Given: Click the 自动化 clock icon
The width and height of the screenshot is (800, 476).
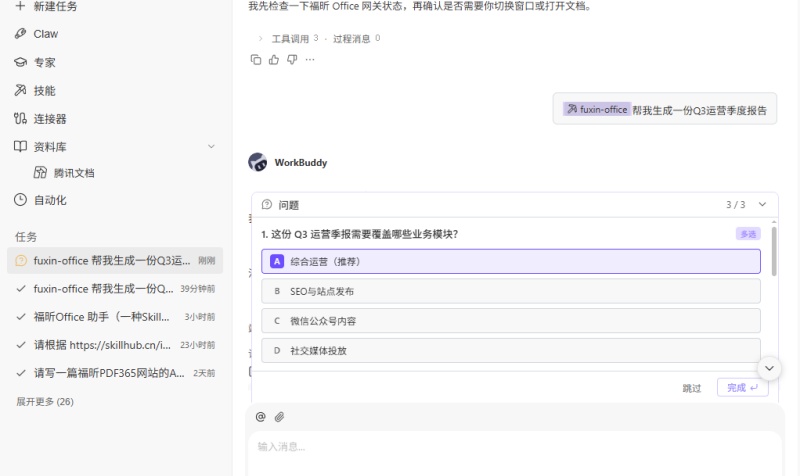Looking at the screenshot, I should (20, 199).
